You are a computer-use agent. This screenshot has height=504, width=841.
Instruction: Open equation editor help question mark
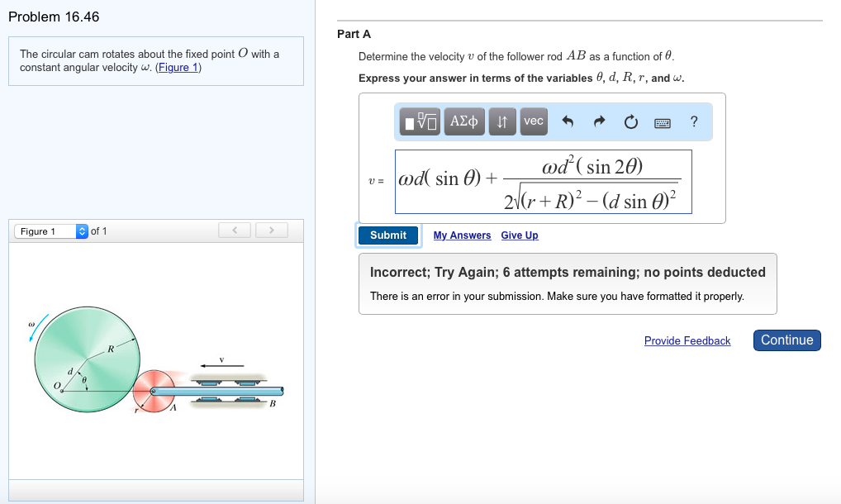point(694,122)
